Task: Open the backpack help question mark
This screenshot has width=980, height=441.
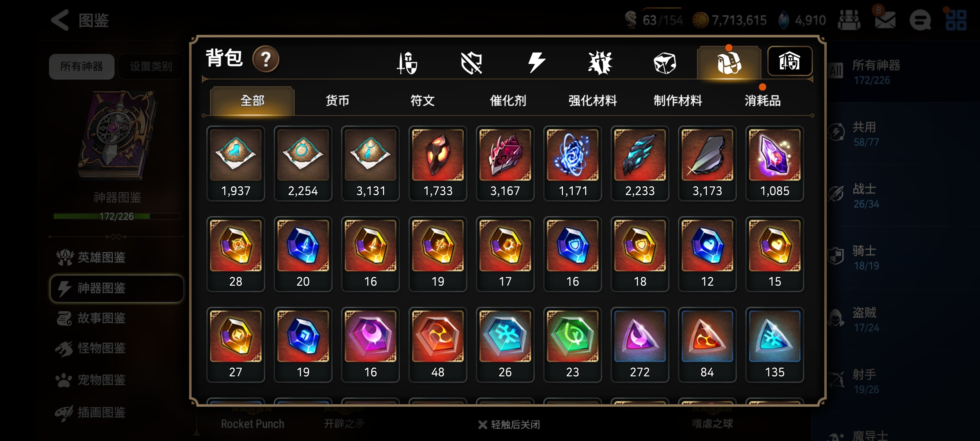Action: [x=266, y=59]
